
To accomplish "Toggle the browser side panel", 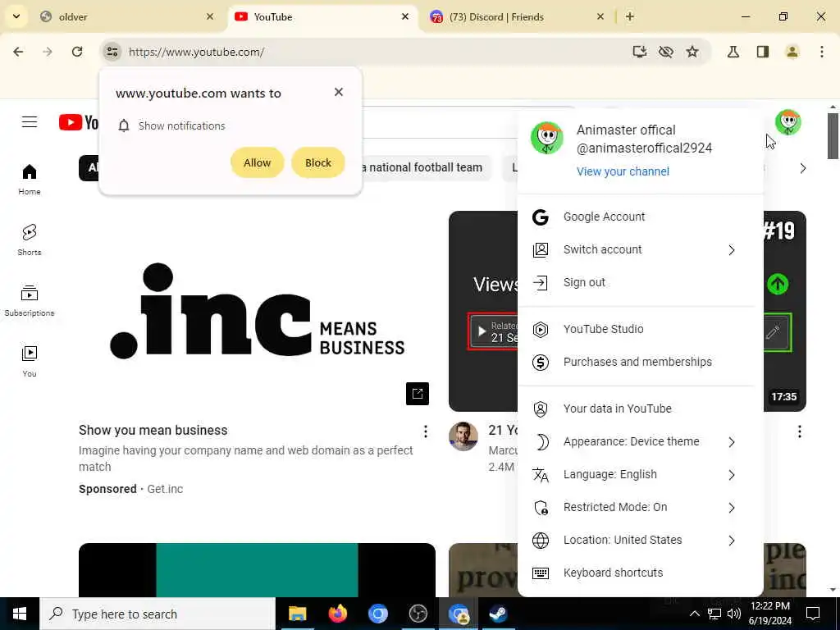I will click(763, 52).
